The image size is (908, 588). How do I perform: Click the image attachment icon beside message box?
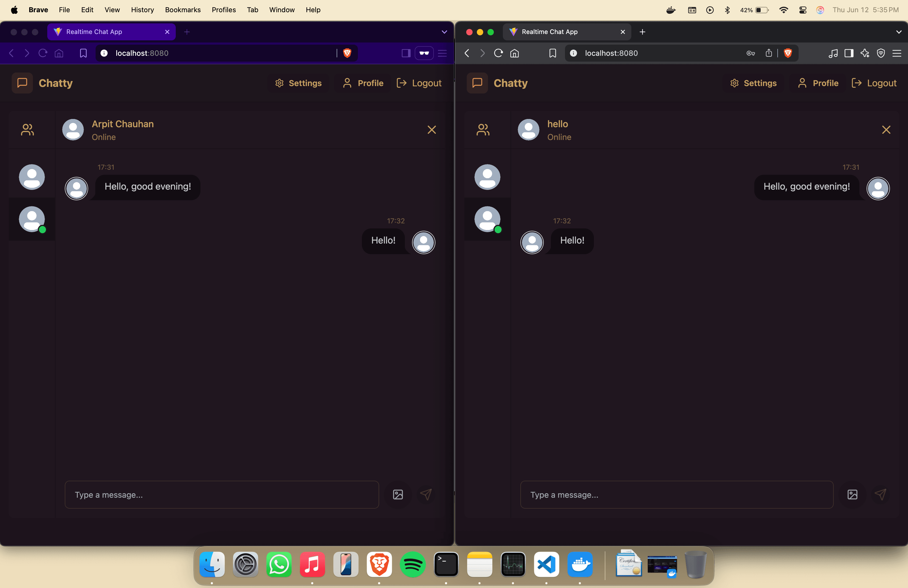coord(397,495)
